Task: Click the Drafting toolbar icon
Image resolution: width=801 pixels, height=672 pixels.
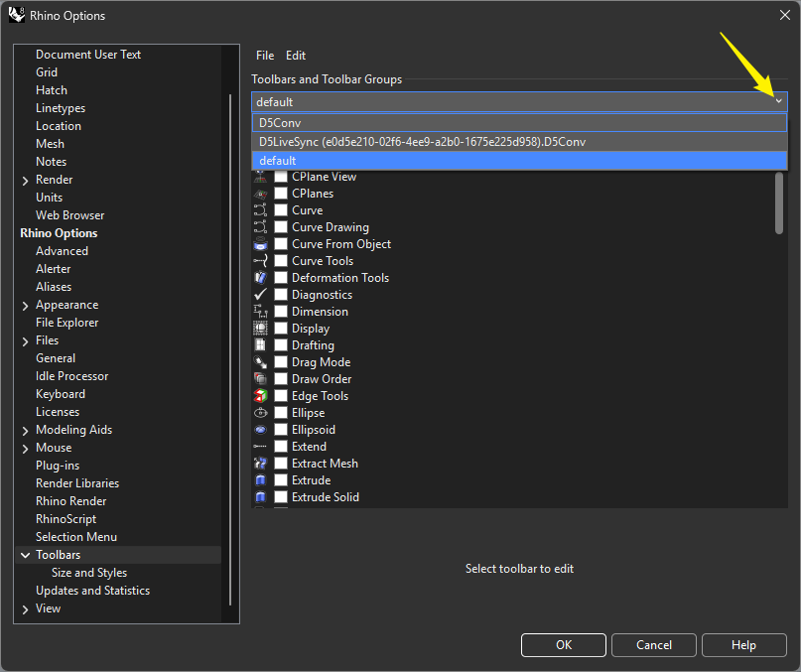Action: (260, 345)
